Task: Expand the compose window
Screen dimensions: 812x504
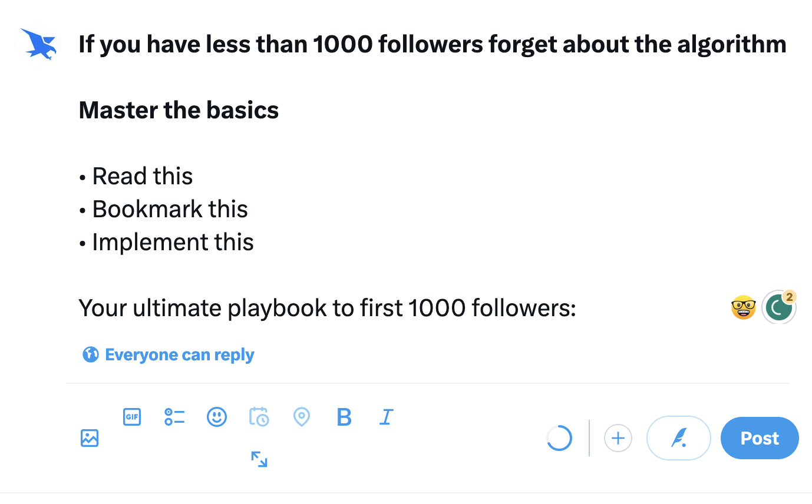Action: tap(259, 459)
